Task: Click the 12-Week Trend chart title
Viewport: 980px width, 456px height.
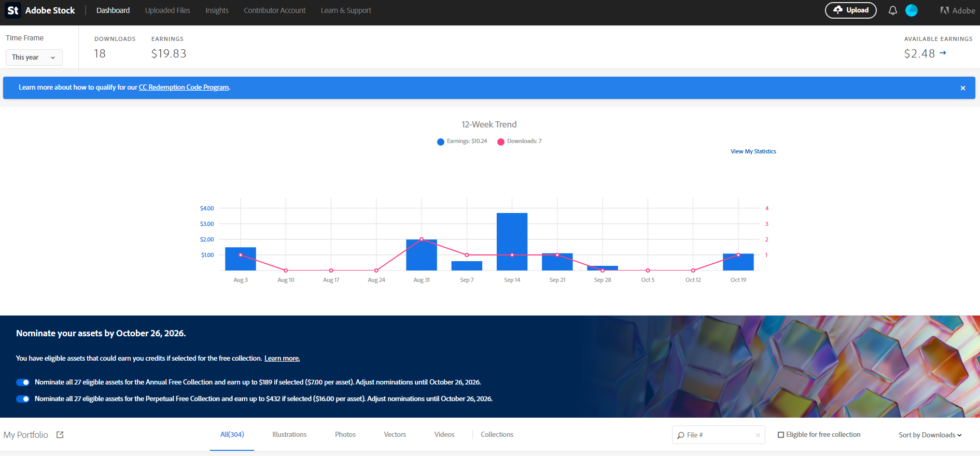Action: coord(489,124)
